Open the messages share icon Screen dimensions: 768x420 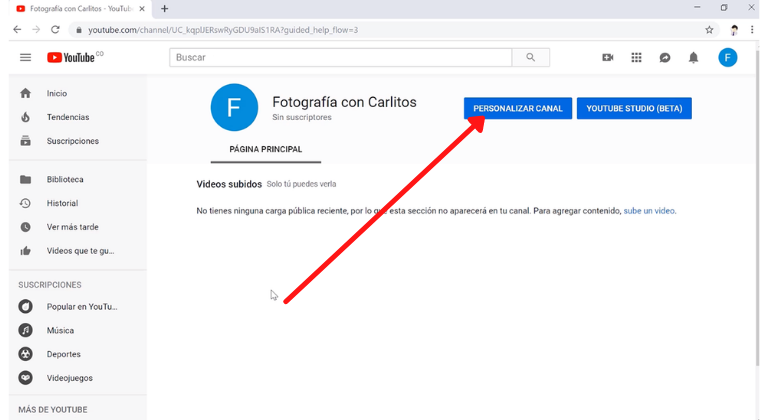click(665, 57)
